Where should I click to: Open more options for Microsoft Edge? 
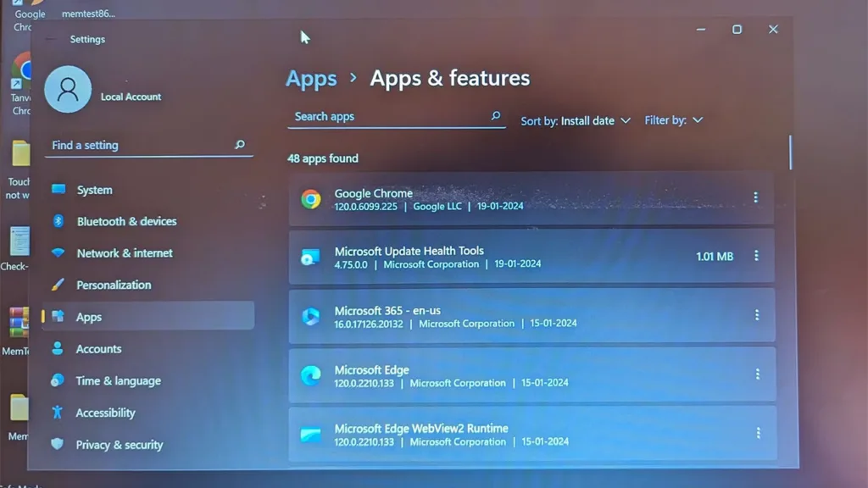757,374
